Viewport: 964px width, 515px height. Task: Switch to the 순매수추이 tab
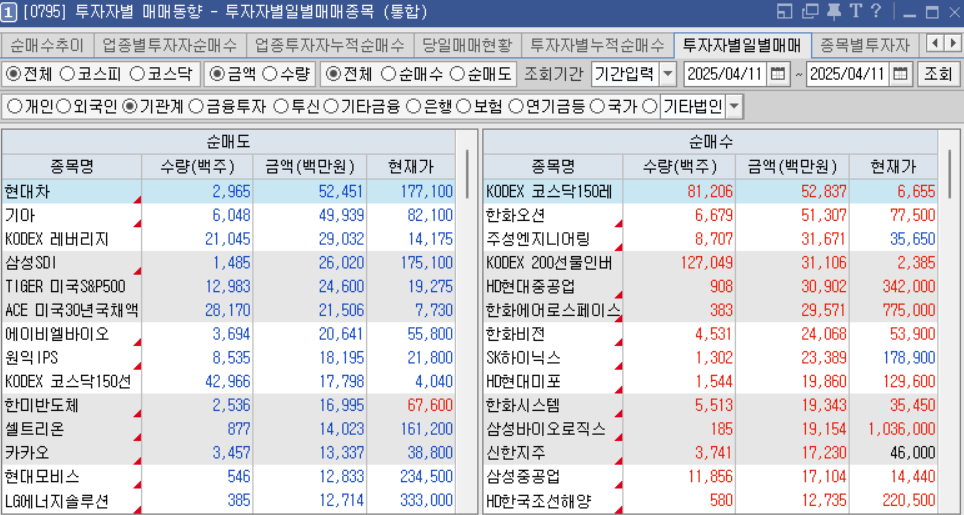pyautogui.click(x=47, y=45)
